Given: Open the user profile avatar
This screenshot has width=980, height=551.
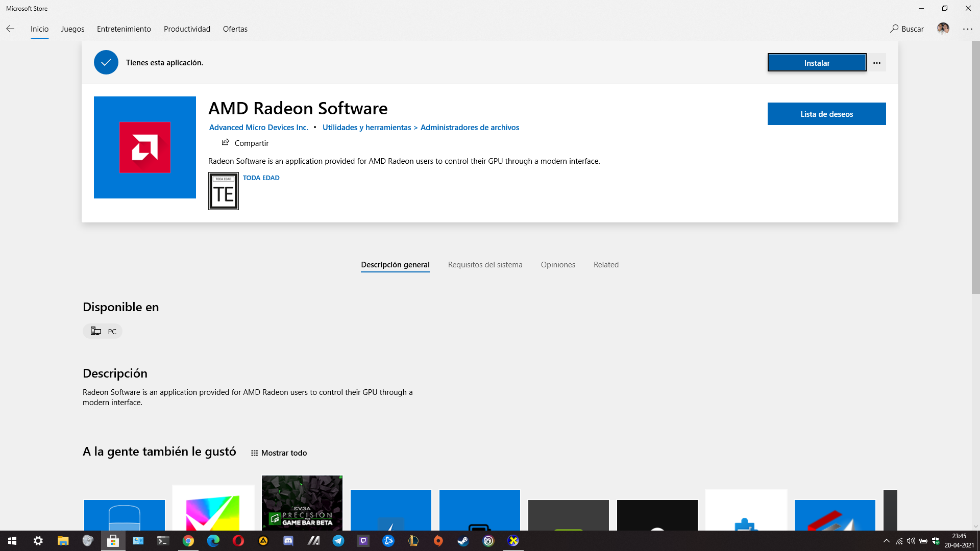Looking at the screenshot, I should coord(943,29).
